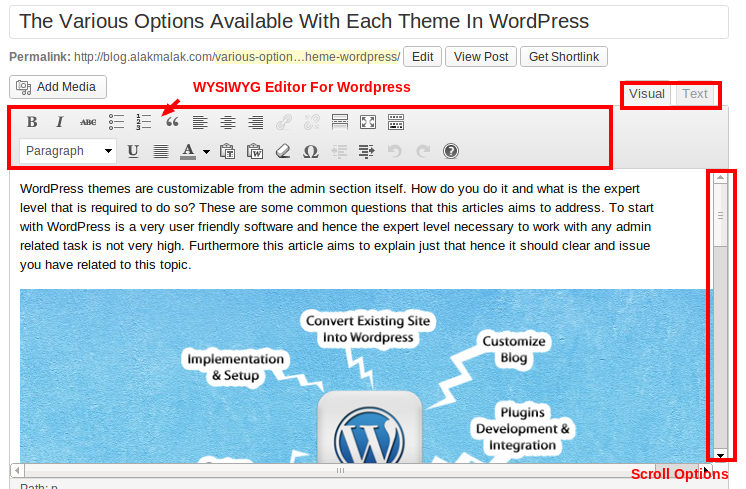
Task: Click the vertical scrollbar thumb
Action: click(x=721, y=215)
